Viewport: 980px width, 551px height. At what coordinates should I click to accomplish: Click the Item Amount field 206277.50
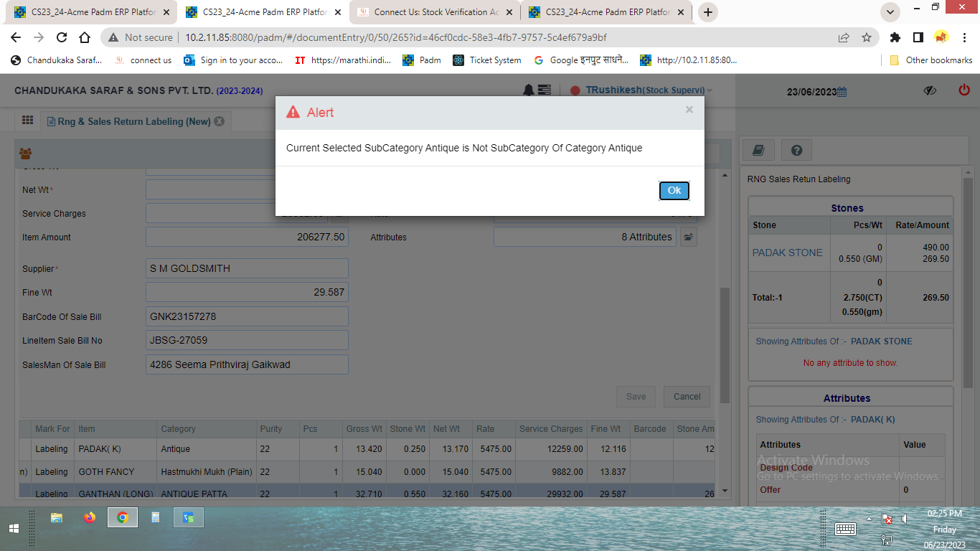tap(247, 237)
